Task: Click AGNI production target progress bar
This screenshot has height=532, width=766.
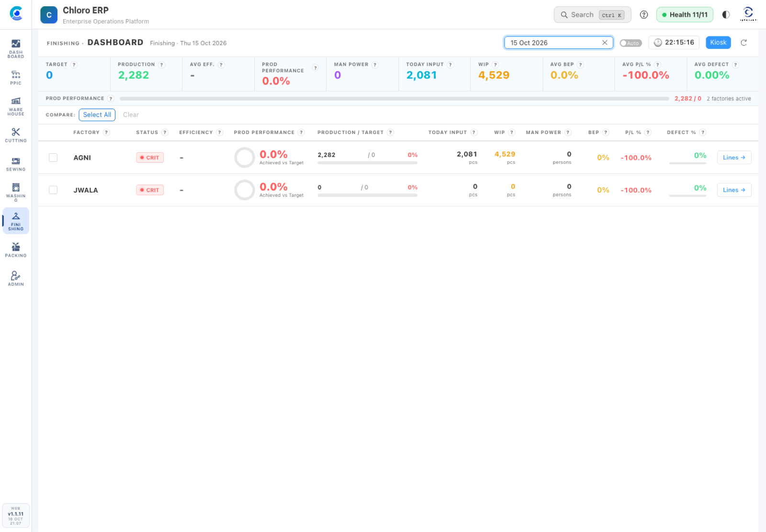Action: (x=367, y=163)
